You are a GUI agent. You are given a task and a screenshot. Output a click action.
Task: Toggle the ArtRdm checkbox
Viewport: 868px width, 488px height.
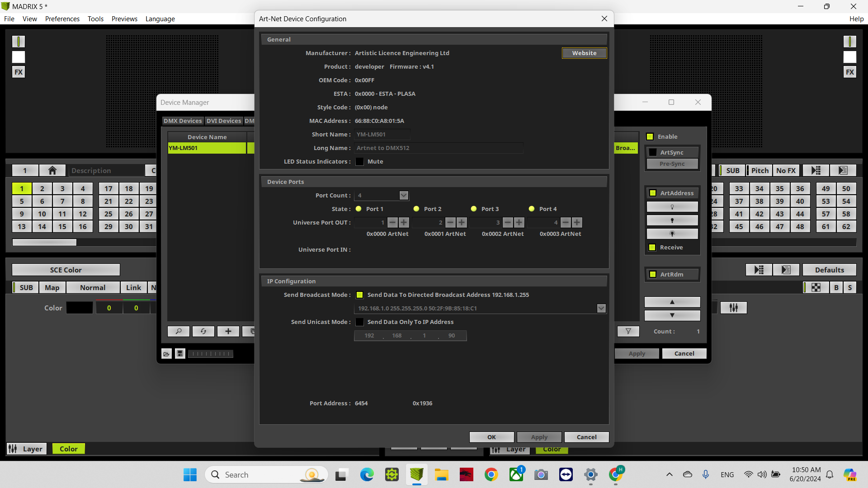[x=653, y=275]
